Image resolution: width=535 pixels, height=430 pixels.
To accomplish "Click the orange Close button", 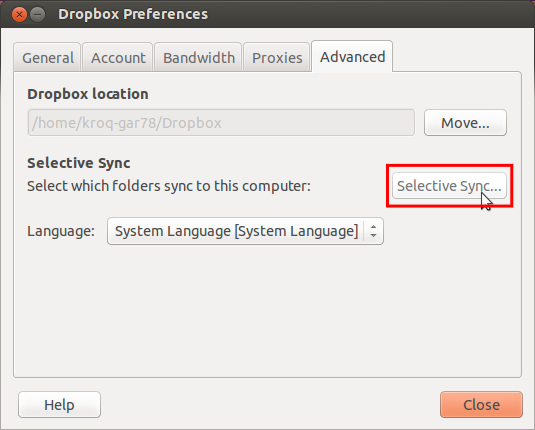I will click(481, 405).
